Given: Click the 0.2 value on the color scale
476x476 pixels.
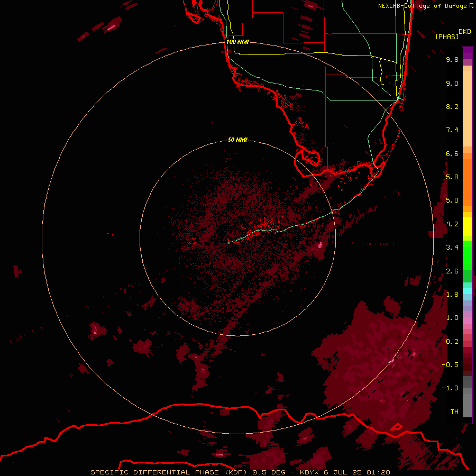Looking at the screenshot, I should 452,342.
